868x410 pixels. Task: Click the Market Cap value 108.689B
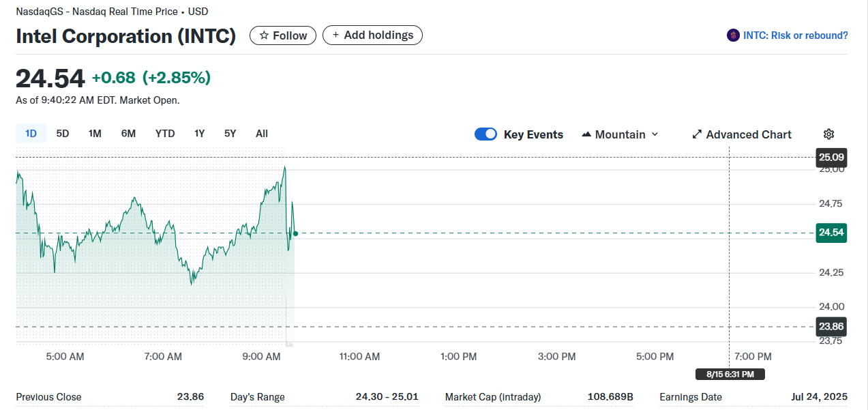610,397
